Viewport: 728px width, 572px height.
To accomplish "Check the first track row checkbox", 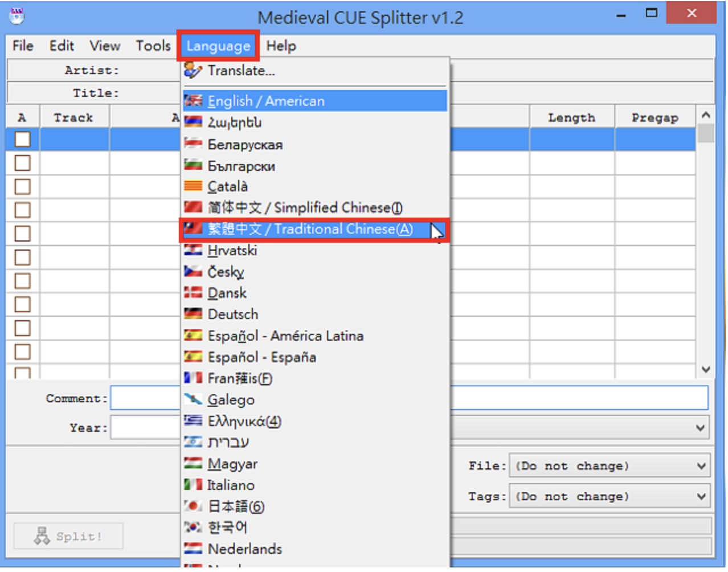I will pos(22,139).
